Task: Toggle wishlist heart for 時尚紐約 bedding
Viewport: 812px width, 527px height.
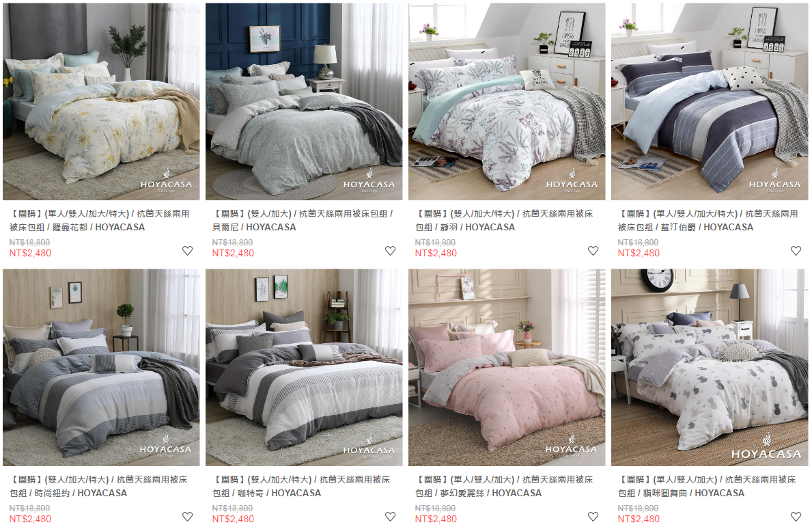Action: [x=188, y=517]
